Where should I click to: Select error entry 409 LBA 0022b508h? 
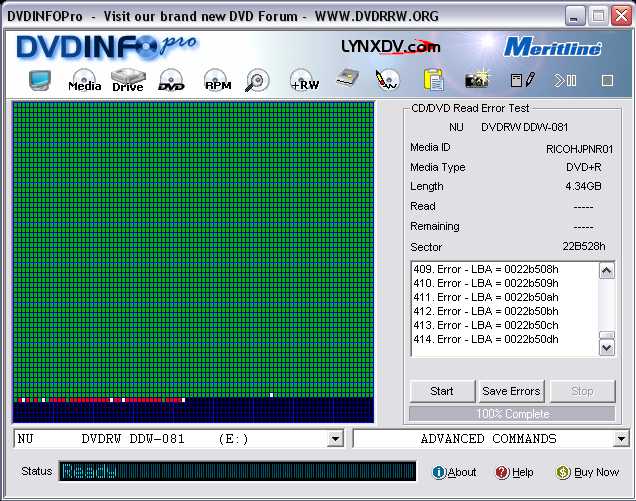pyautogui.click(x=486, y=269)
